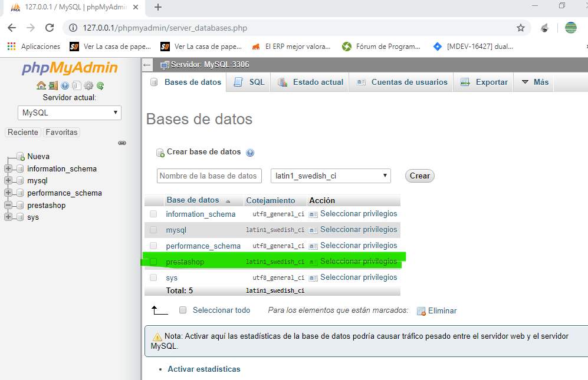The height and width of the screenshot is (380, 588).
Task: Check the sys row checkbox
Action: 153,277
